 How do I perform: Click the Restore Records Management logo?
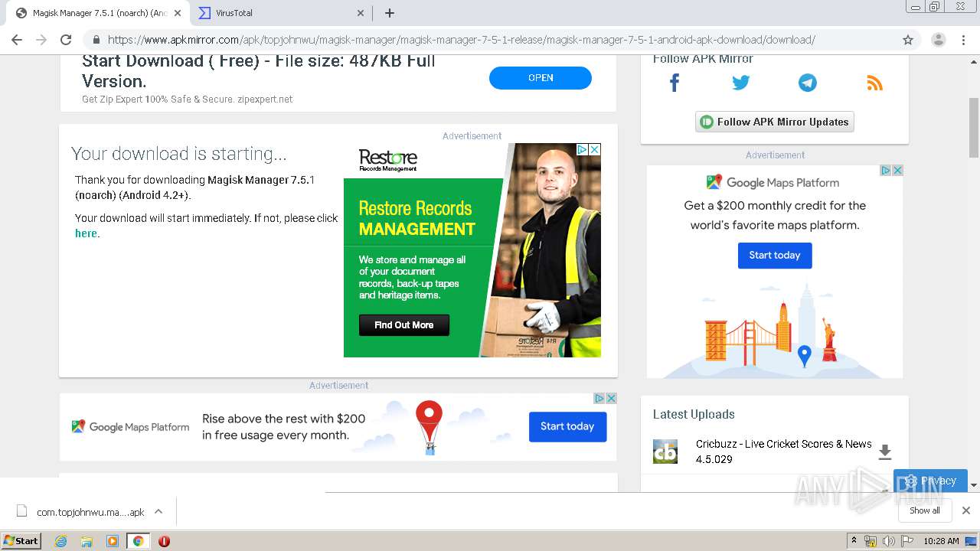click(x=388, y=161)
